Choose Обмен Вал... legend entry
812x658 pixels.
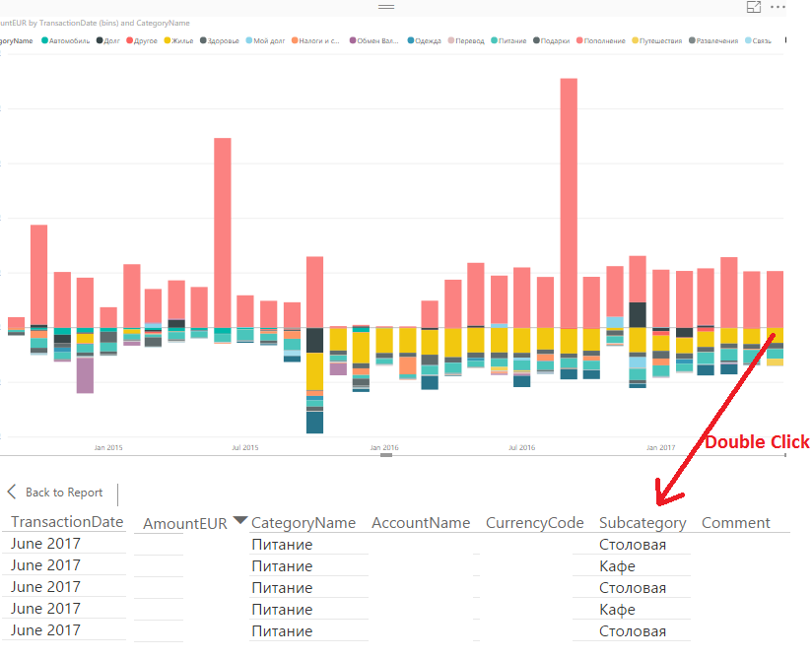[373, 40]
